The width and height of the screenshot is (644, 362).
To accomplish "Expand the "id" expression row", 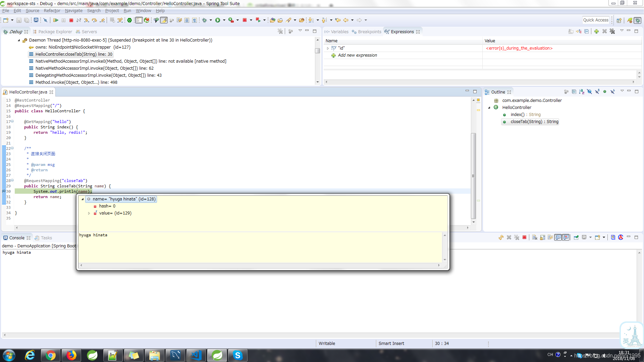I will pos(328,48).
